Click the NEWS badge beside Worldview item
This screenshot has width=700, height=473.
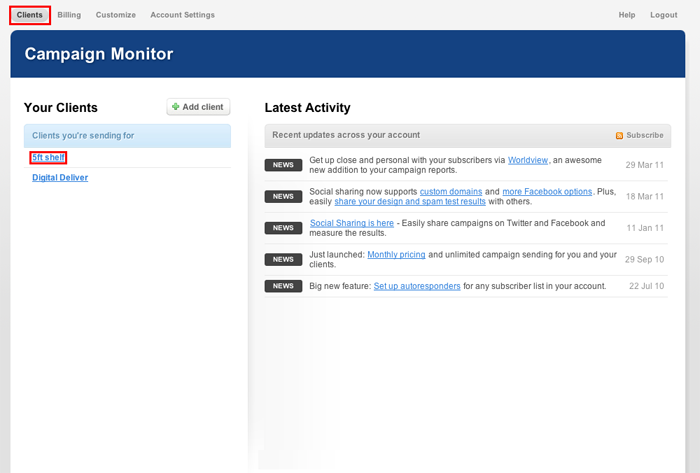(283, 165)
